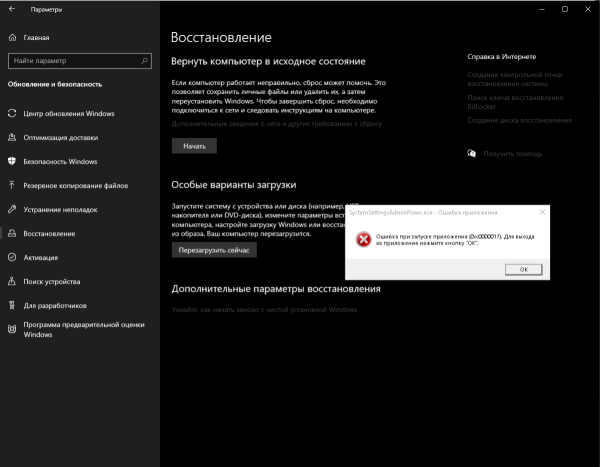Click the back arrow in Settings

click(x=12, y=9)
